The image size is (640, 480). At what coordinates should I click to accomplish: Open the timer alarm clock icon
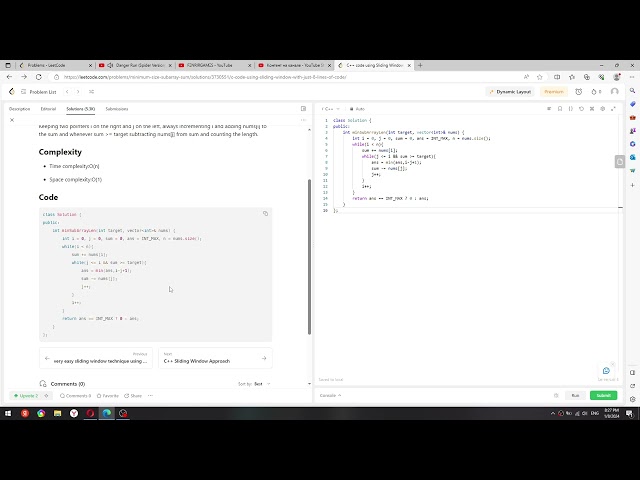[578, 92]
